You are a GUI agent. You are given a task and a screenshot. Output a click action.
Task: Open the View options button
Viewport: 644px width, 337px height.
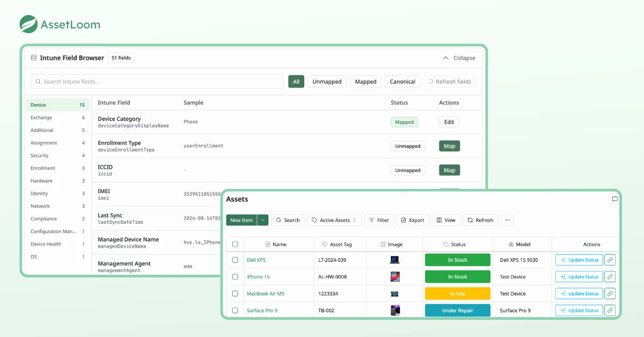pyautogui.click(x=446, y=220)
